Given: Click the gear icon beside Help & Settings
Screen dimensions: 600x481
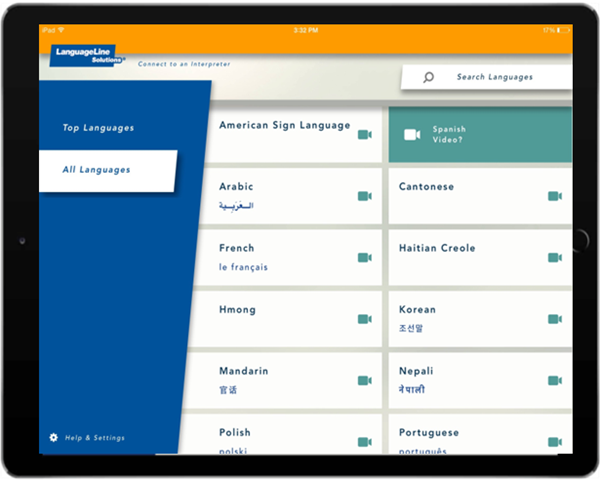Looking at the screenshot, I should pos(53,438).
